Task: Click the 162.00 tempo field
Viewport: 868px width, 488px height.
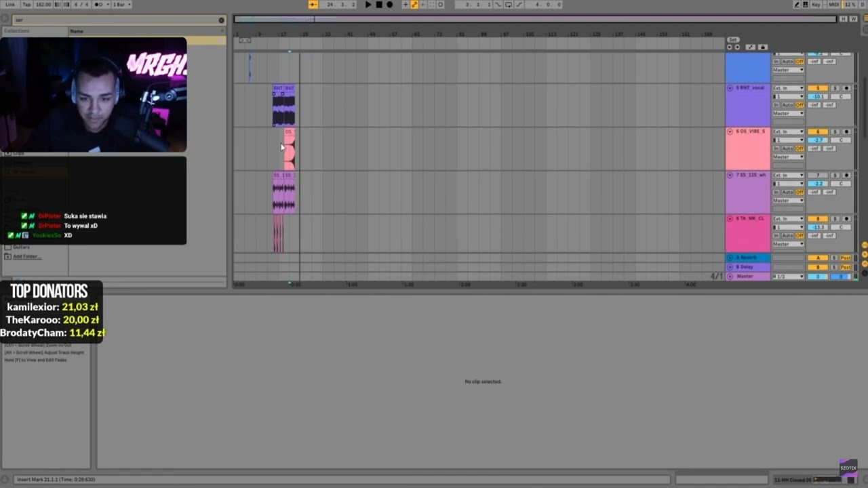Action: pyautogui.click(x=43, y=5)
